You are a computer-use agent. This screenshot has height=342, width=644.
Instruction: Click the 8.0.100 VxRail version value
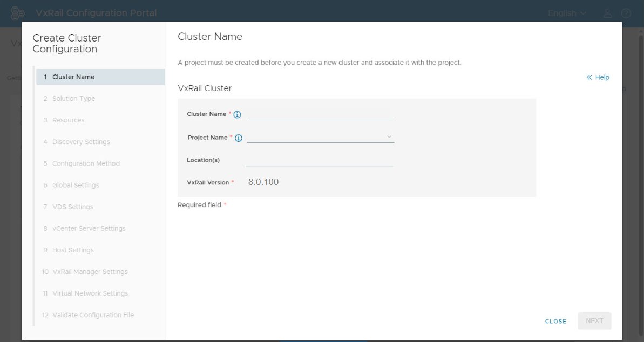[263, 182]
